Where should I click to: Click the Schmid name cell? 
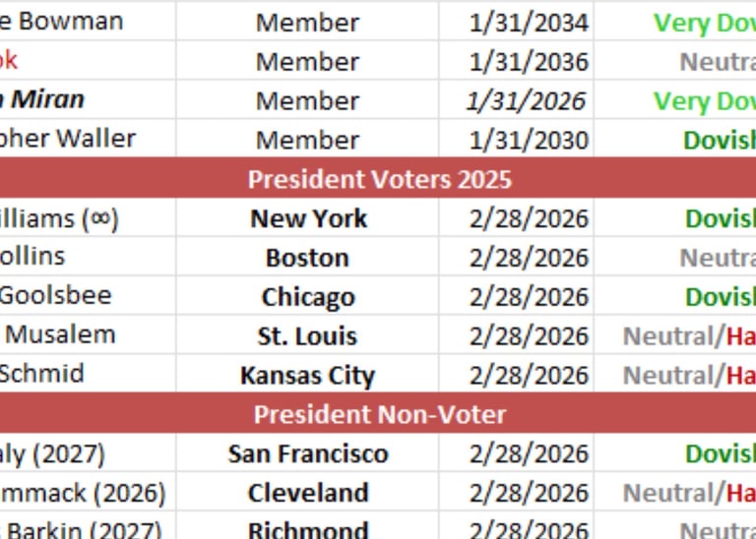pos(43,375)
